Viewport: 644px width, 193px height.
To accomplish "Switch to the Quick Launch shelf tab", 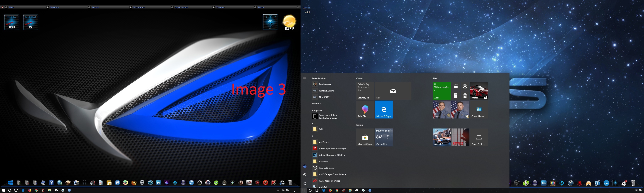I will (182, 7).
